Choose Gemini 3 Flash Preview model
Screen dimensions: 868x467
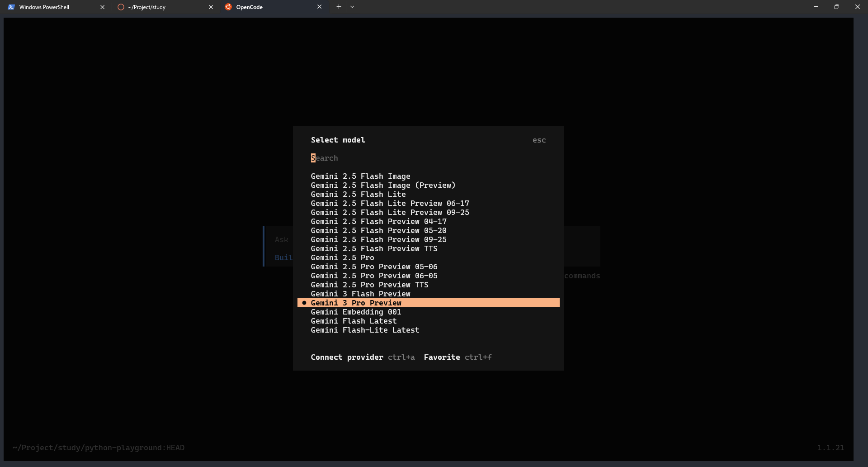coord(360,294)
